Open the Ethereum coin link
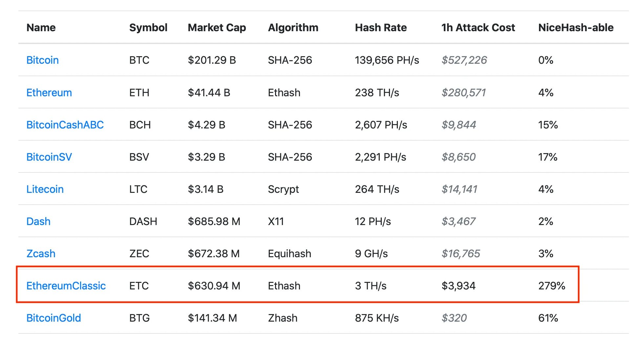The width and height of the screenshot is (644, 341). (x=49, y=93)
